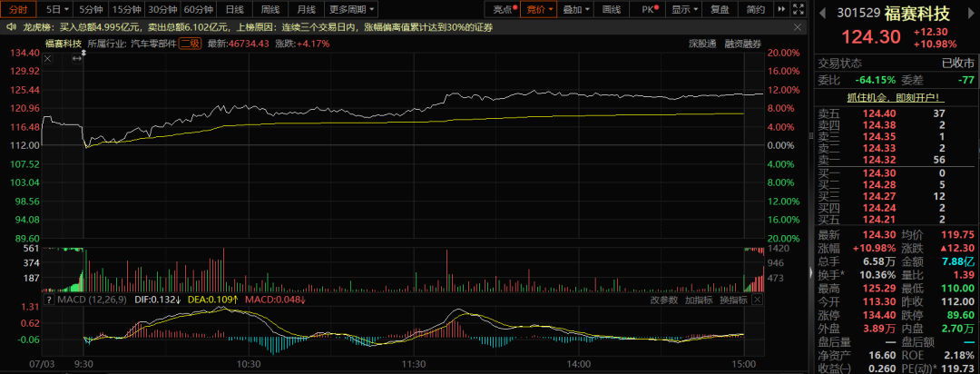Activate the 画线 drawing tool
The height and width of the screenshot is (374, 980).
[x=612, y=9]
